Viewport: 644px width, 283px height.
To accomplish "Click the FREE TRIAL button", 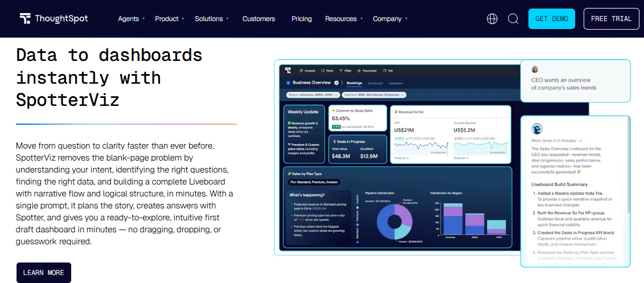I will [611, 19].
